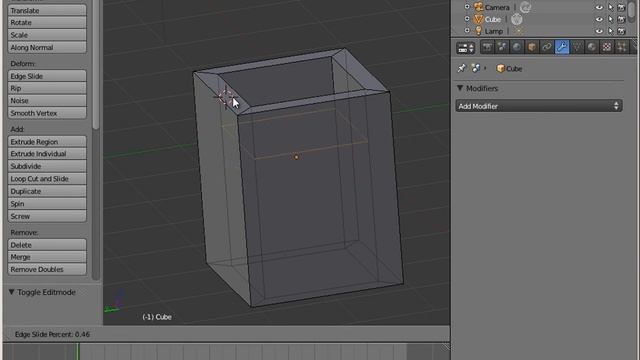Click the orange pivot point on cube

click(x=296, y=157)
